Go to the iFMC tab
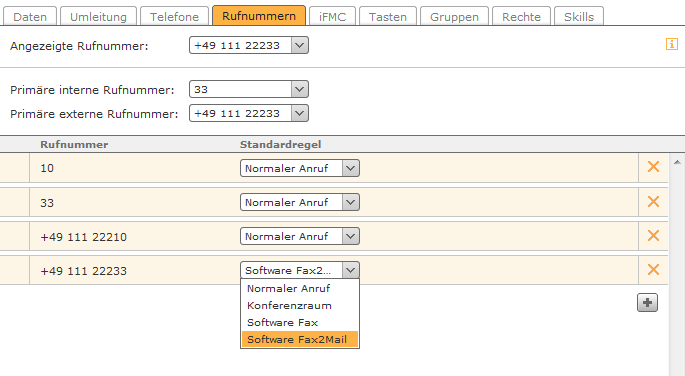685x376 pixels. [x=332, y=17]
